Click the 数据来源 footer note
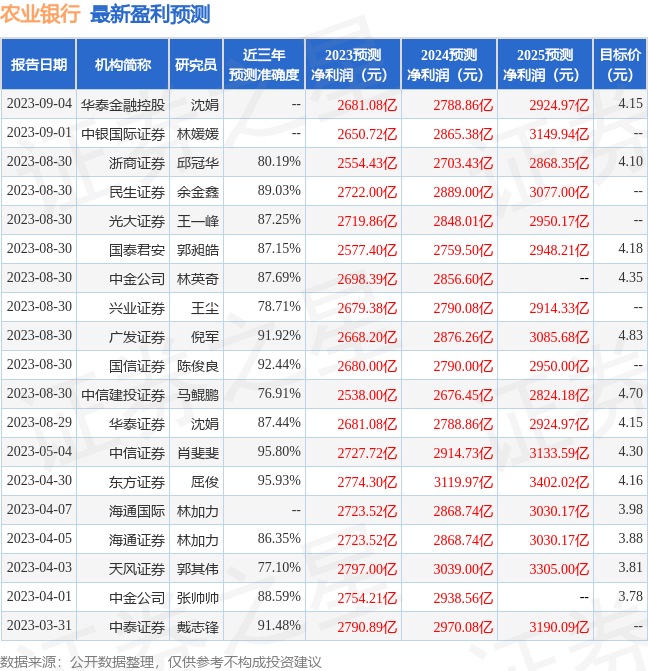Viewport: 648px width, 671px height. (161, 662)
